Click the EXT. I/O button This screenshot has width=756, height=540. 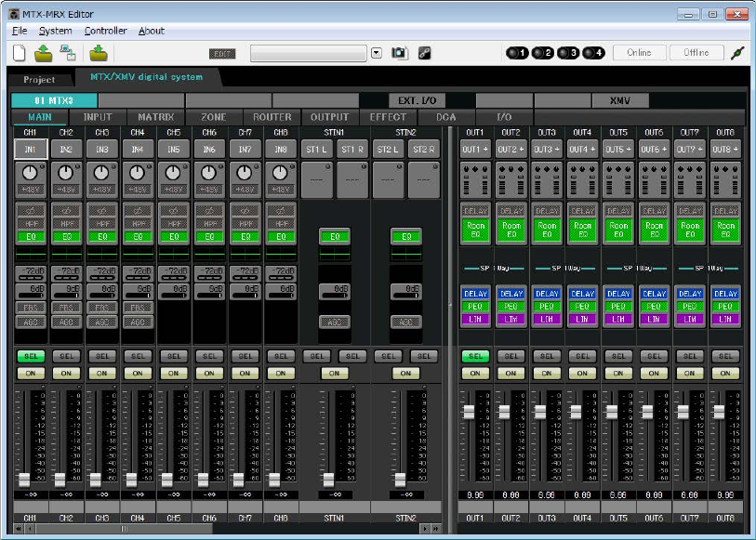point(417,100)
